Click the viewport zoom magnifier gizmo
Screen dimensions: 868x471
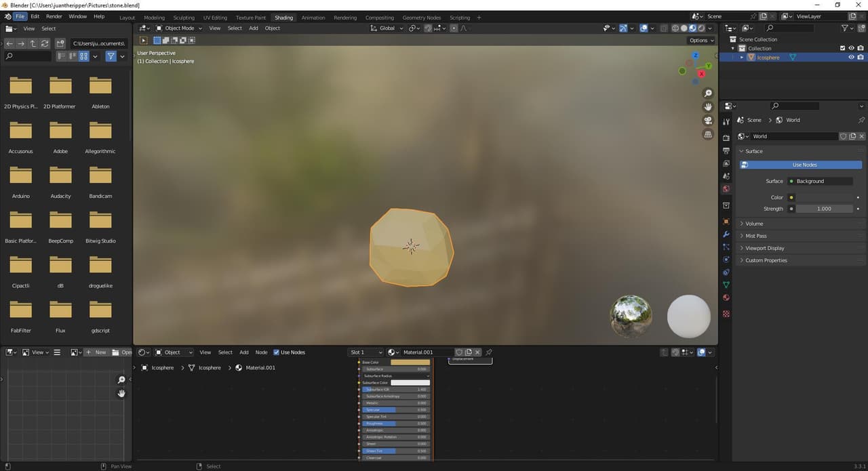click(708, 94)
